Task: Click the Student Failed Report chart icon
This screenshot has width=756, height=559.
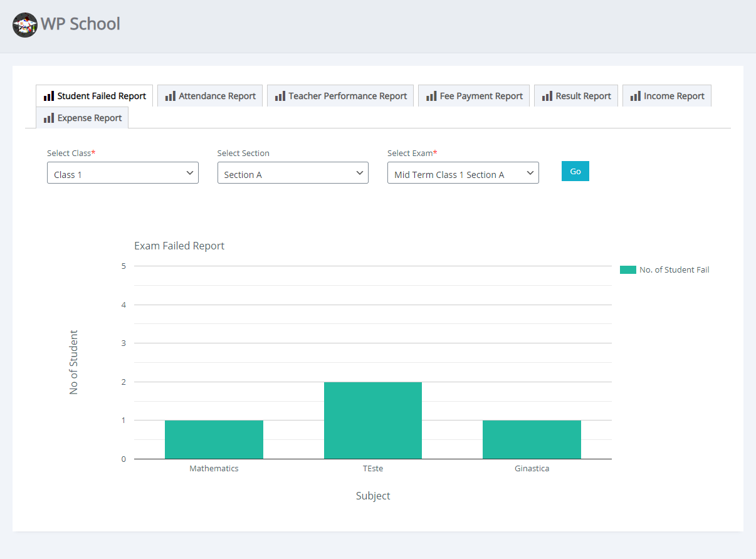Action: coord(48,97)
